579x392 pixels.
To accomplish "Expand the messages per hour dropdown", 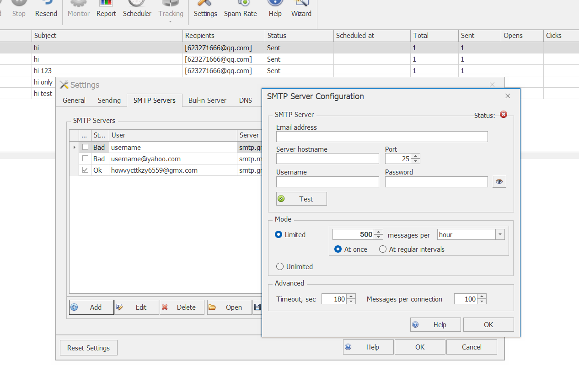I will [x=500, y=234].
